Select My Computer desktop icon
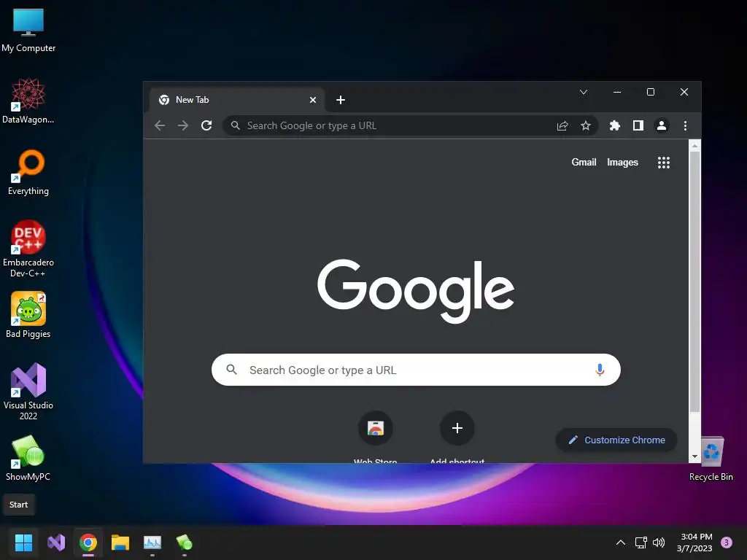Viewport: 747px width, 560px height. (x=28, y=31)
